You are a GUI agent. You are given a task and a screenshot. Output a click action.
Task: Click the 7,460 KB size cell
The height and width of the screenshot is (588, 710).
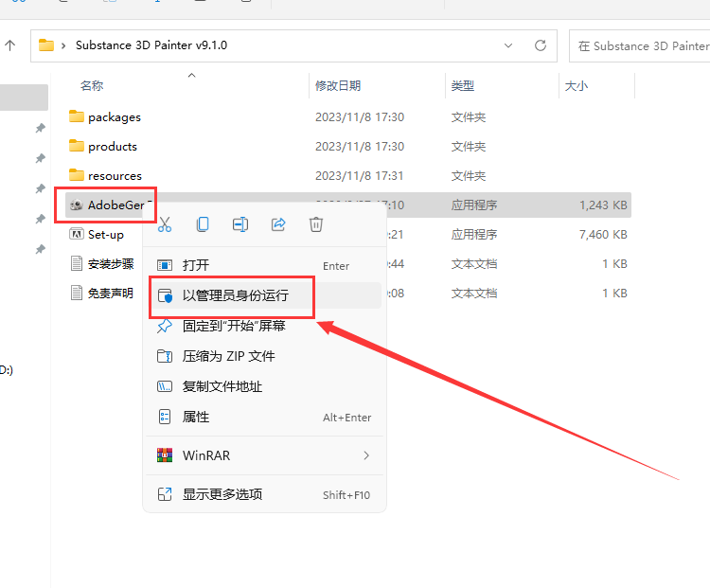click(x=603, y=235)
